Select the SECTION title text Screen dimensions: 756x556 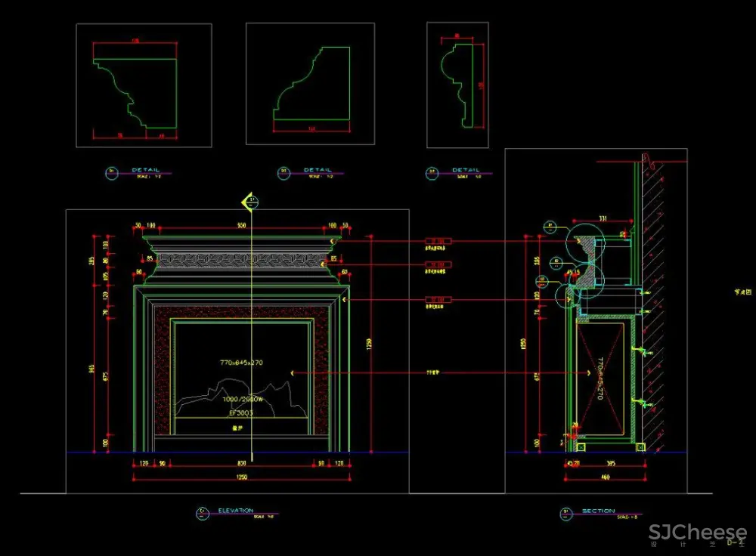(598, 511)
